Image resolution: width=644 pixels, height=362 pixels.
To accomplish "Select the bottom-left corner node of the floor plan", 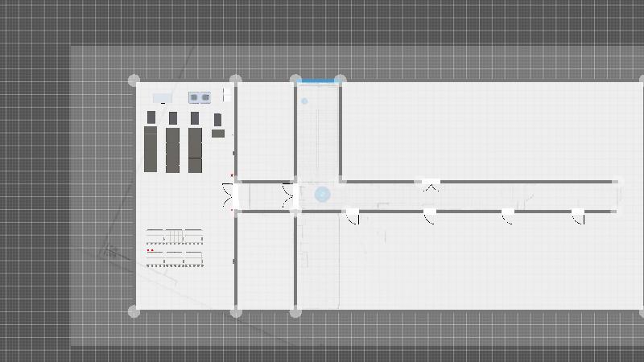I will pyautogui.click(x=134, y=311).
